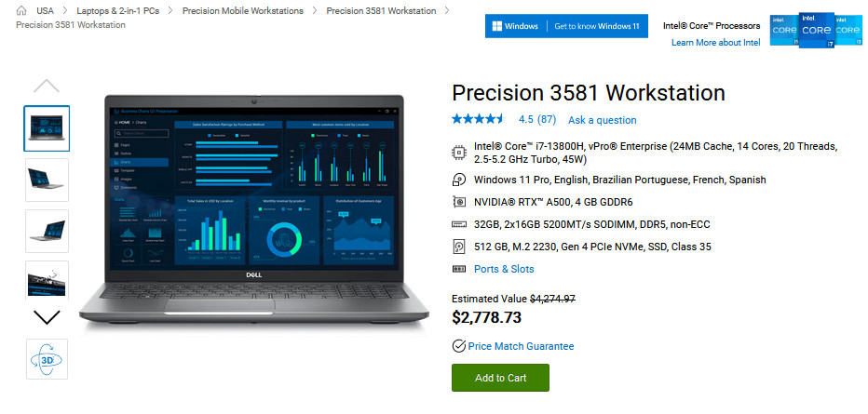Click the Intel Core i7 badge

[x=817, y=31]
